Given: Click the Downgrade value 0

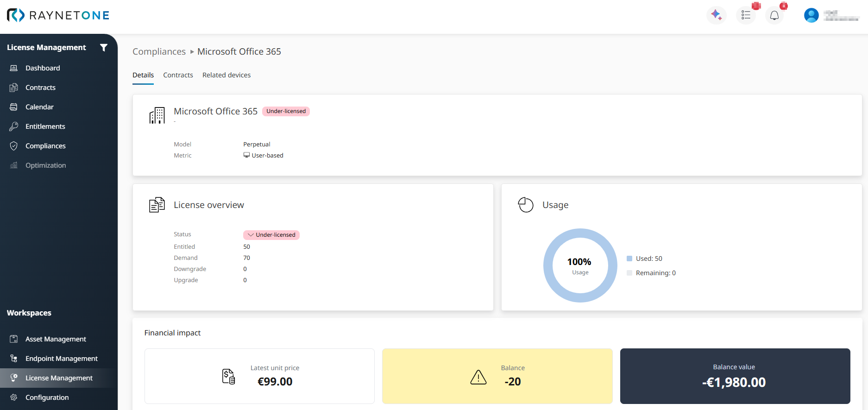Looking at the screenshot, I should 245,269.
